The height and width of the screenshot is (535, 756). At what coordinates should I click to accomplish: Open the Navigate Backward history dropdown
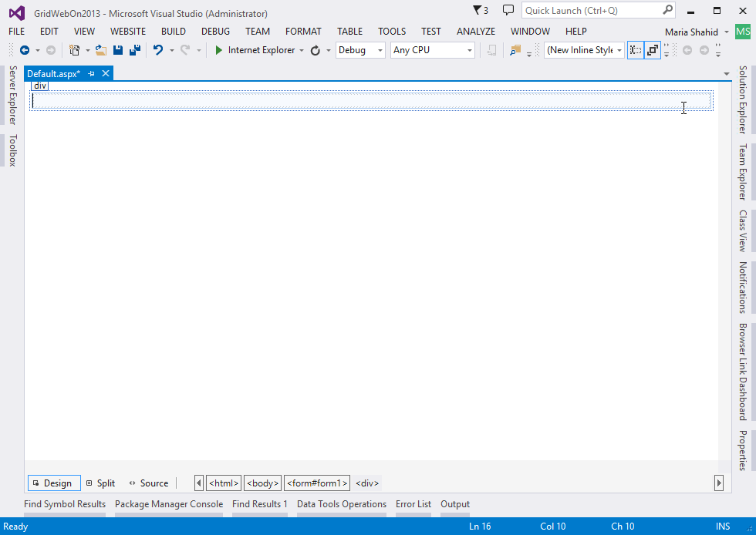pos(38,50)
